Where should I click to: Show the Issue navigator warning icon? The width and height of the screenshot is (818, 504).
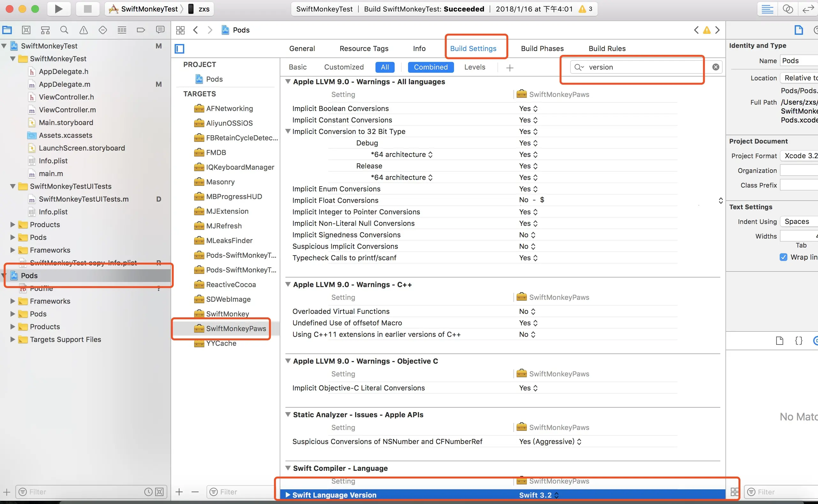83,30
